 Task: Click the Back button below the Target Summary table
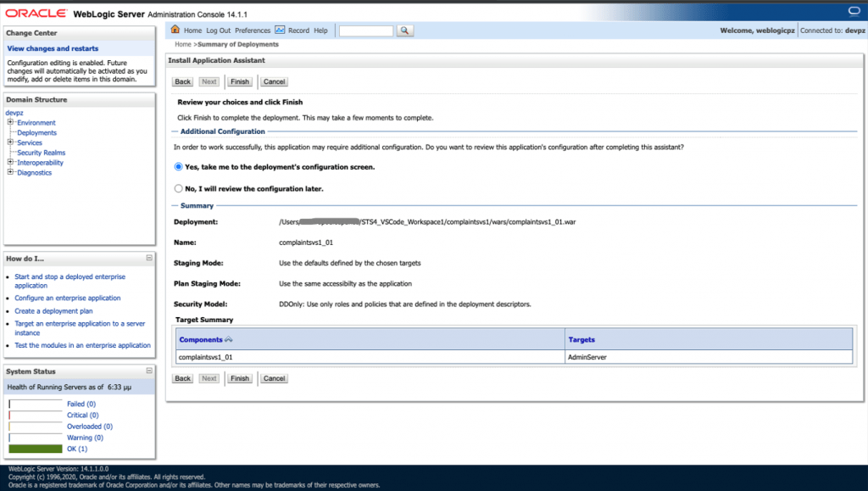183,378
